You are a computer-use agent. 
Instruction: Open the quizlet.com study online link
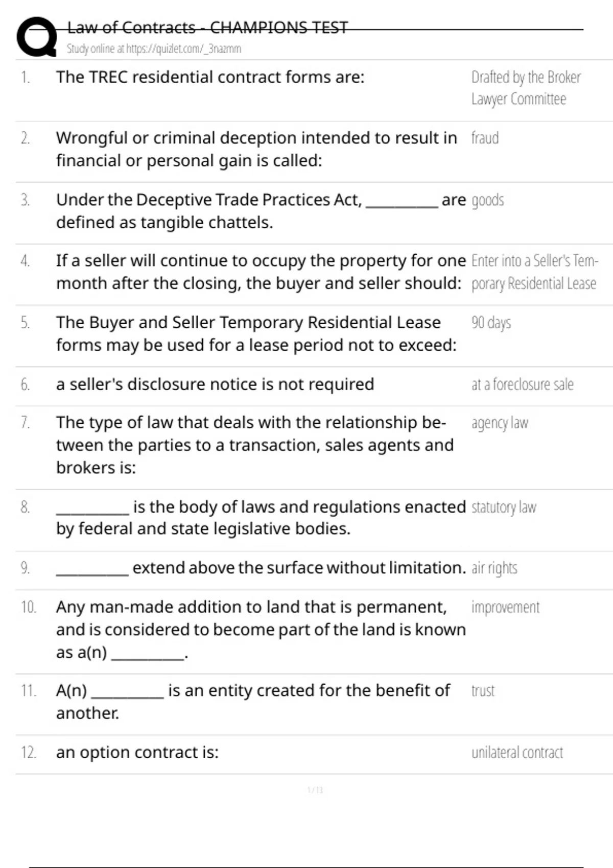(x=154, y=49)
